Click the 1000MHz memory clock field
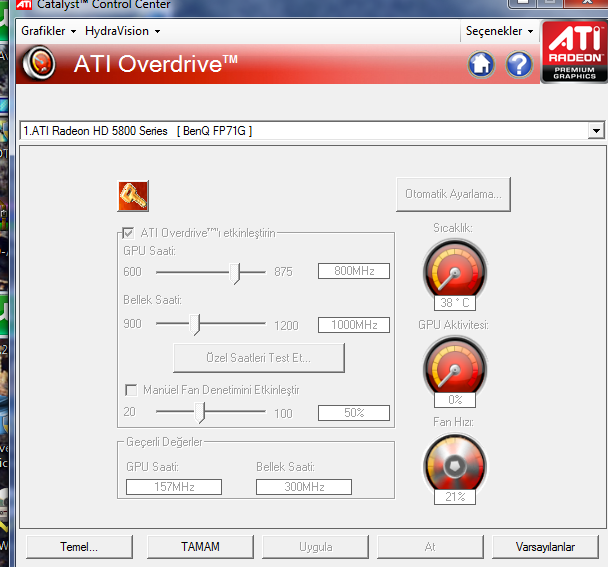 pyautogui.click(x=354, y=325)
